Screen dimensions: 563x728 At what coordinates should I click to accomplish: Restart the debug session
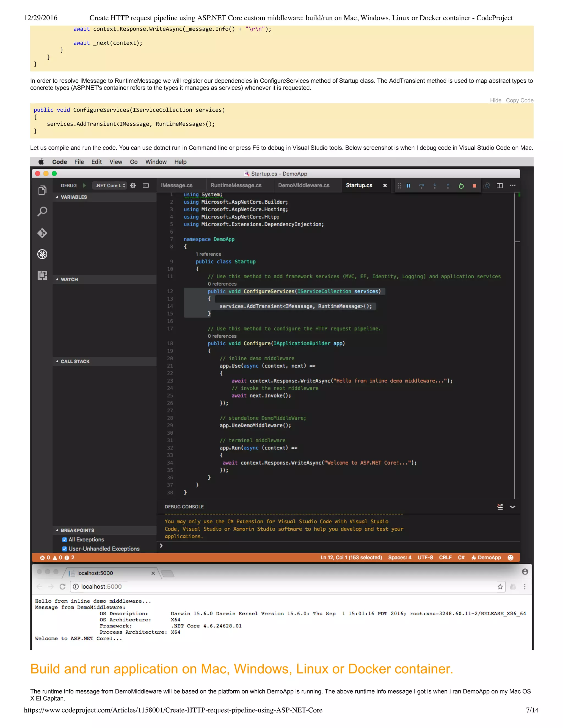(x=461, y=186)
